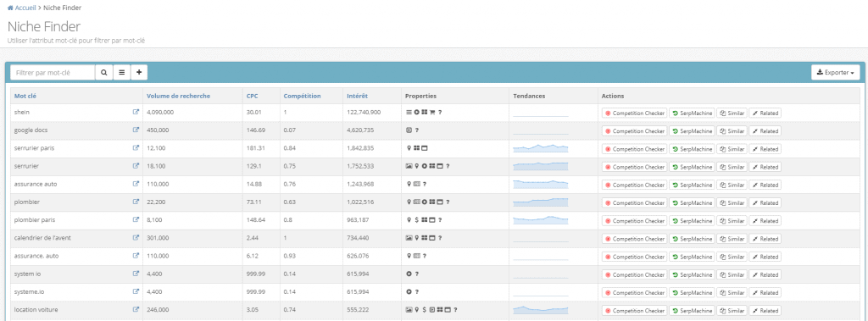Click the serrurier paris trend sparkline
The height and width of the screenshot is (321, 868).
541,147
